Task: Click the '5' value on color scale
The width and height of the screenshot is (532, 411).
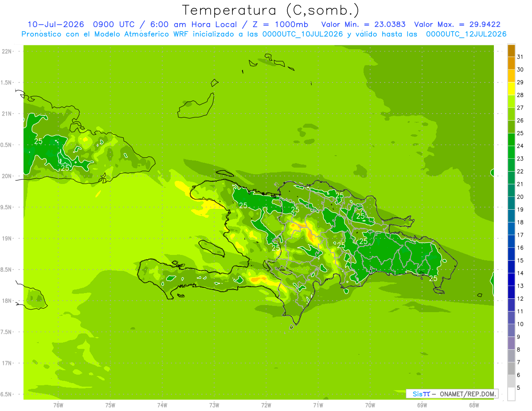Action: (x=518, y=388)
